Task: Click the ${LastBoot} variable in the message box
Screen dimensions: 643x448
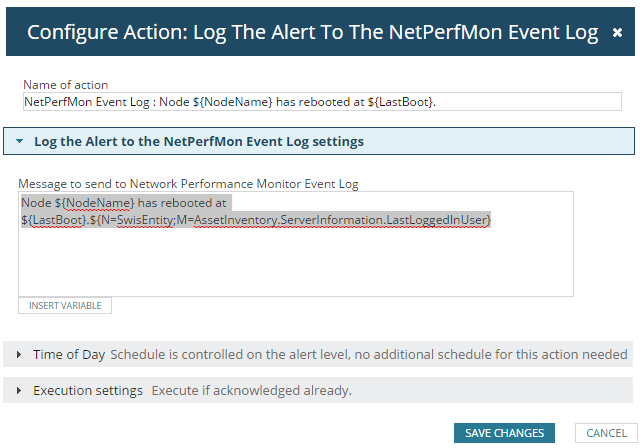Action: pyautogui.click(x=58, y=219)
